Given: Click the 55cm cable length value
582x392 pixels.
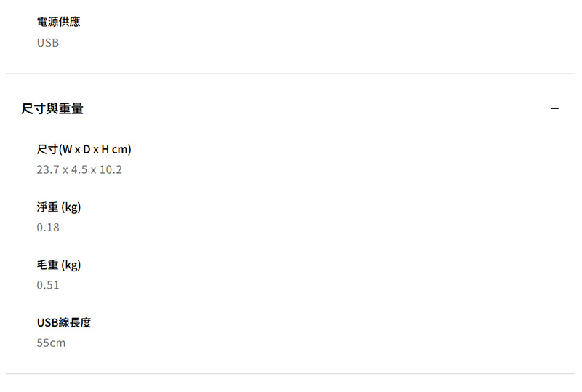Looking at the screenshot, I should point(51,343).
